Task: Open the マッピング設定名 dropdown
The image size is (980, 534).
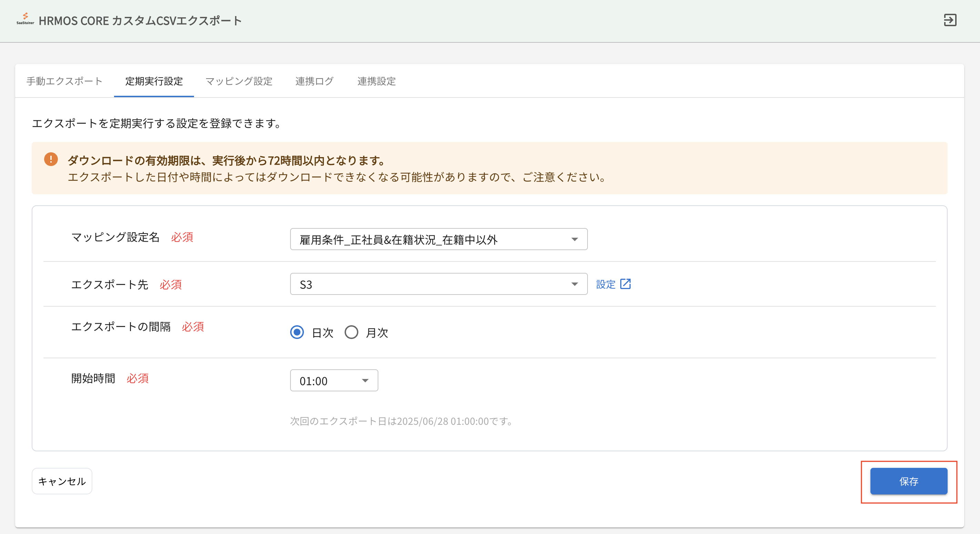Action: [438, 239]
